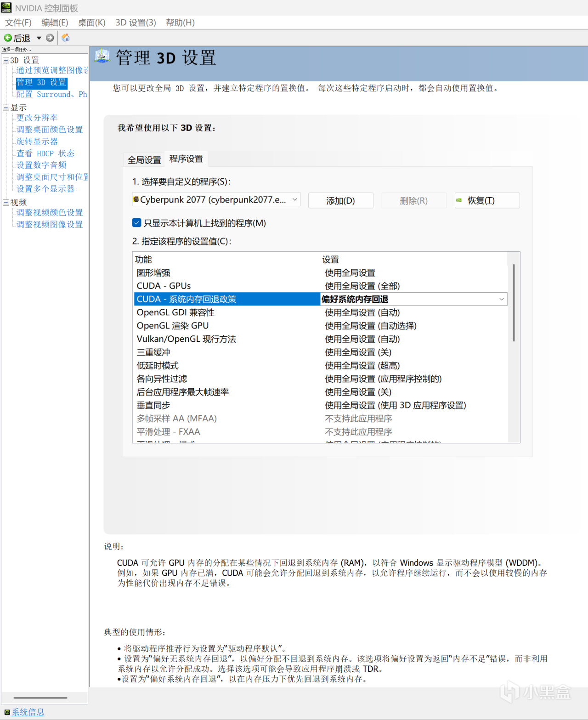Open 调整视频图像设置 in sidebar
Viewport: 588px width, 720px height.
[x=50, y=225]
